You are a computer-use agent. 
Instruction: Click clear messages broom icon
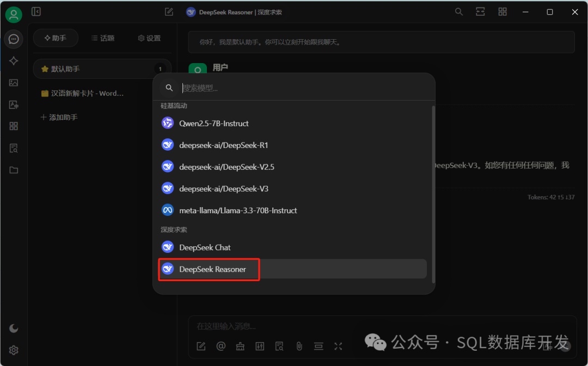pos(241,346)
